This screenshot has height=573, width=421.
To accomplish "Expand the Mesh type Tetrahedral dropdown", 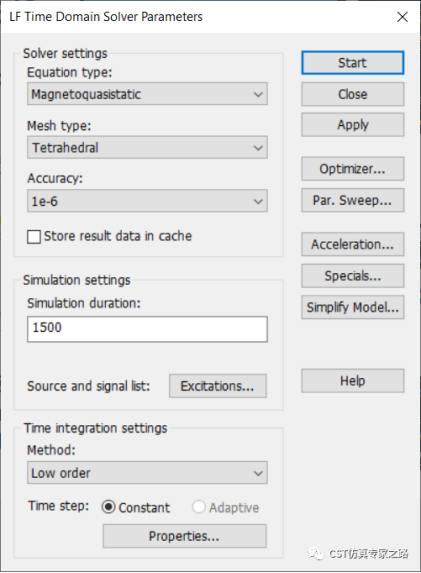I will 147,148.
